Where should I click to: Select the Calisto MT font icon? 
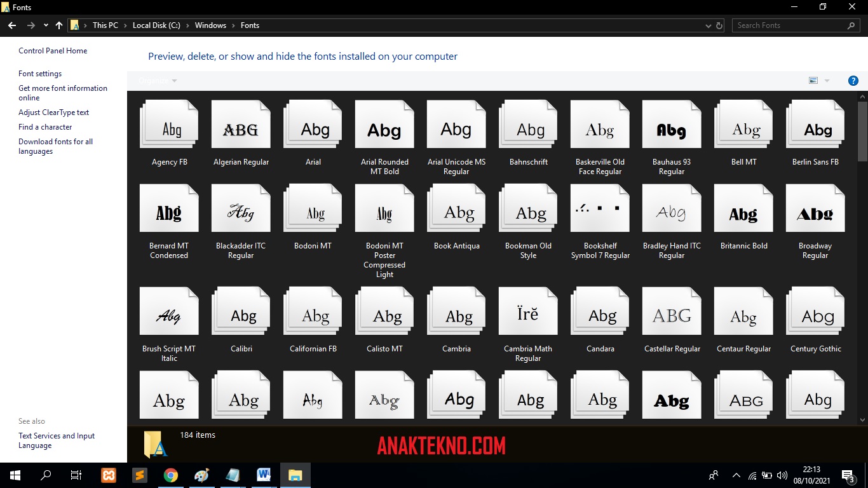[384, 311]
